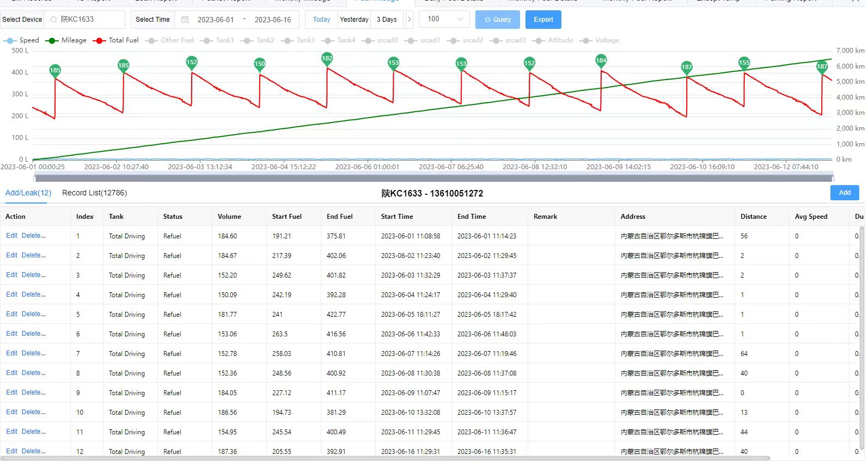The height and width of the screenshot is (461, 868).
Task: Select the Add/Leak(12) tab
Action: (28, 193)
